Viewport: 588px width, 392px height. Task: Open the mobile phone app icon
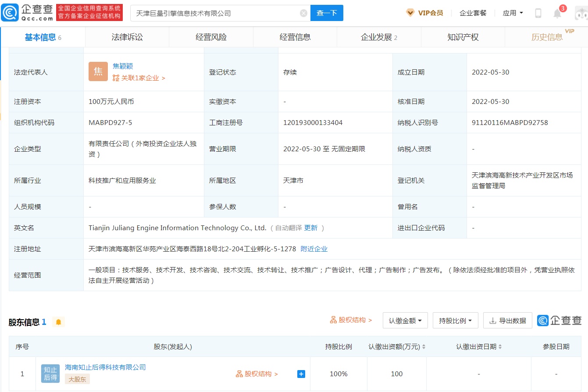(x=538, y=13)
